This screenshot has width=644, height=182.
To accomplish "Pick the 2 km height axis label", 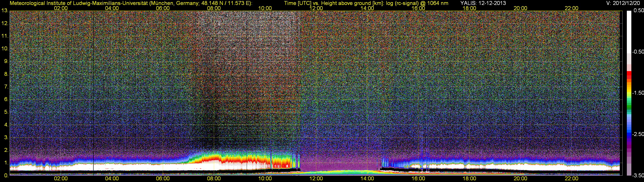I will (6, 150).
